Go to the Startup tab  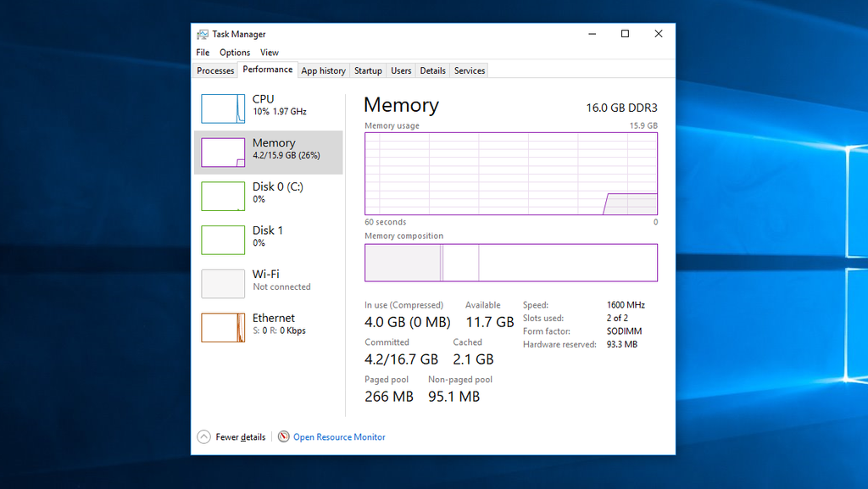coord(368,71)
